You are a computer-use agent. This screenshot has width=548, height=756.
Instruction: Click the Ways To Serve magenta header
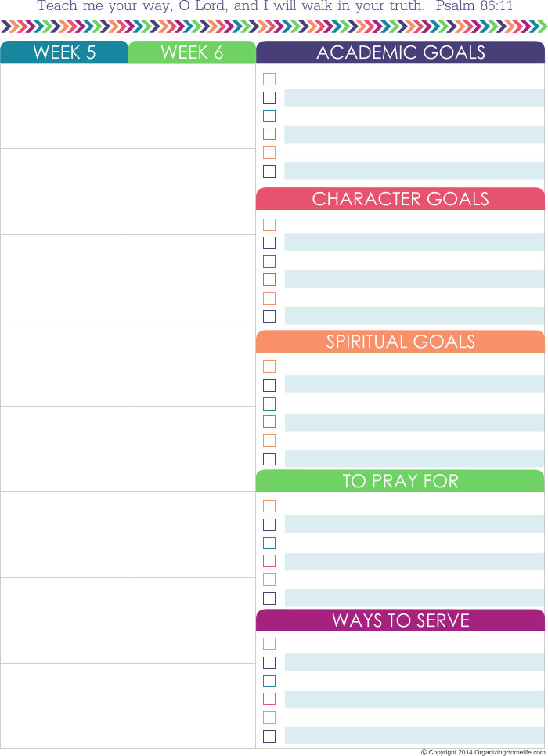(401, 620)
